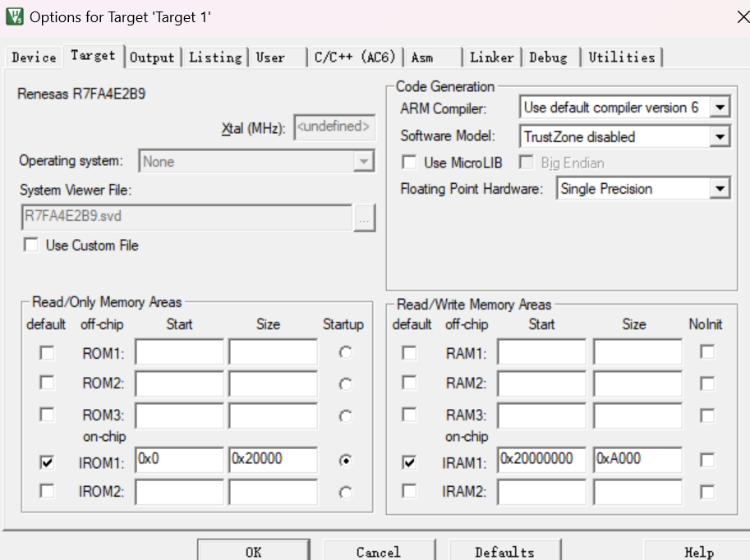
Task: Select the ROM1 Startup radio button
Action: [345, 352]
